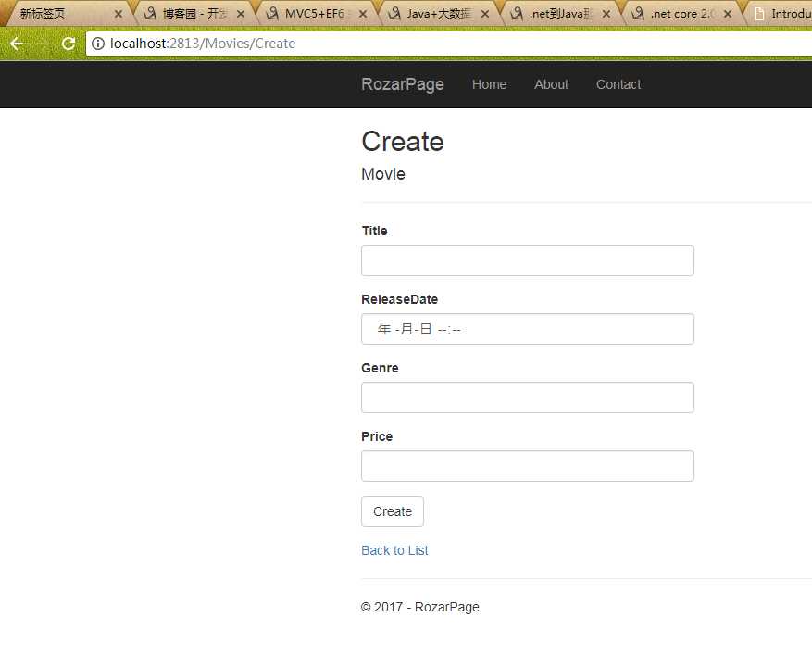The height and width of the screenshot is (655, 812).
Task: Click the ReleaseDate field label
Action: click(399, 299)
